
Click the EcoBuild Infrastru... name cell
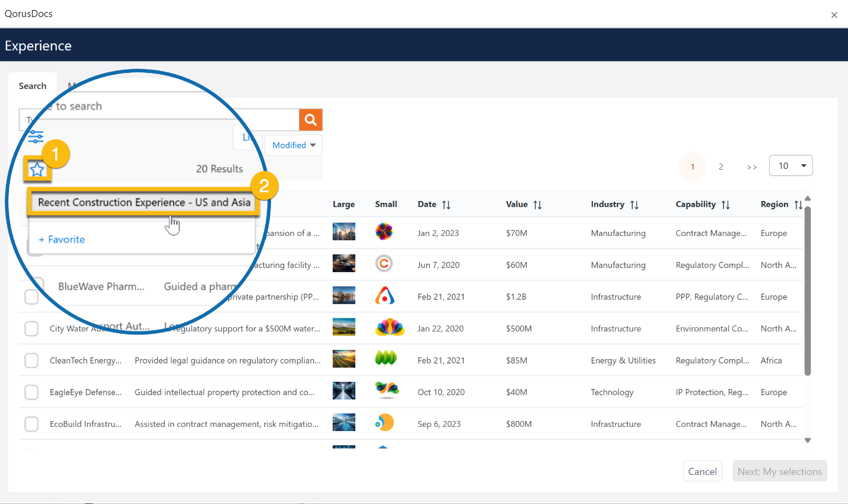click(x=86, y=424)
